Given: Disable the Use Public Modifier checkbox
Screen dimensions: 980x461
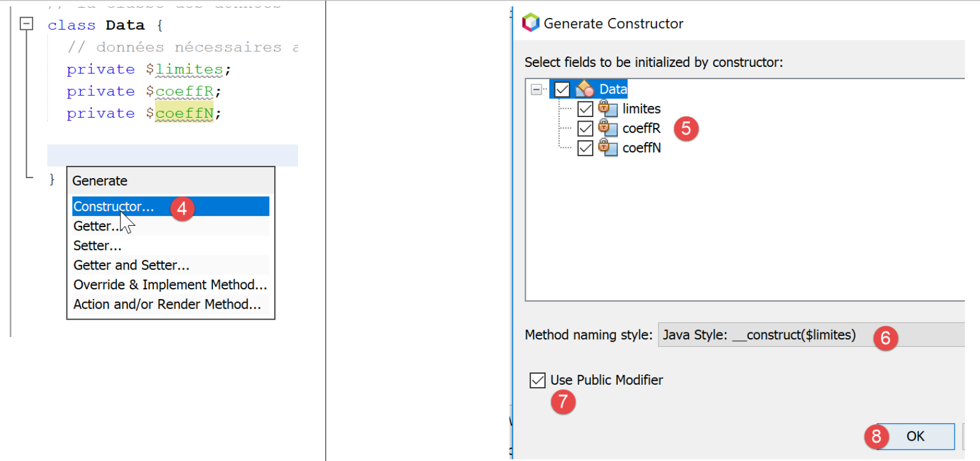Looking at the screenshot, I should point(537,380).
